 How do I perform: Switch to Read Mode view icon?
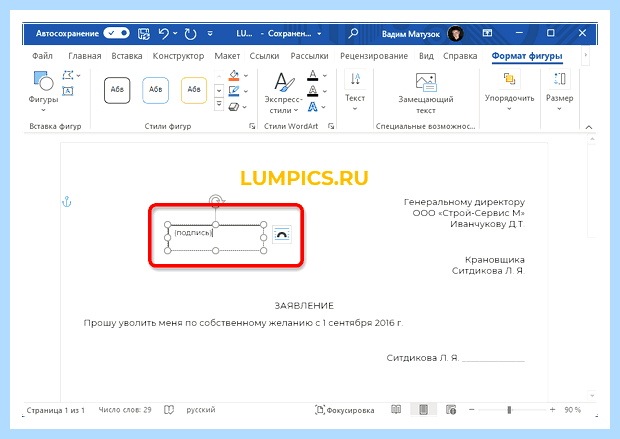click(396, 410)
